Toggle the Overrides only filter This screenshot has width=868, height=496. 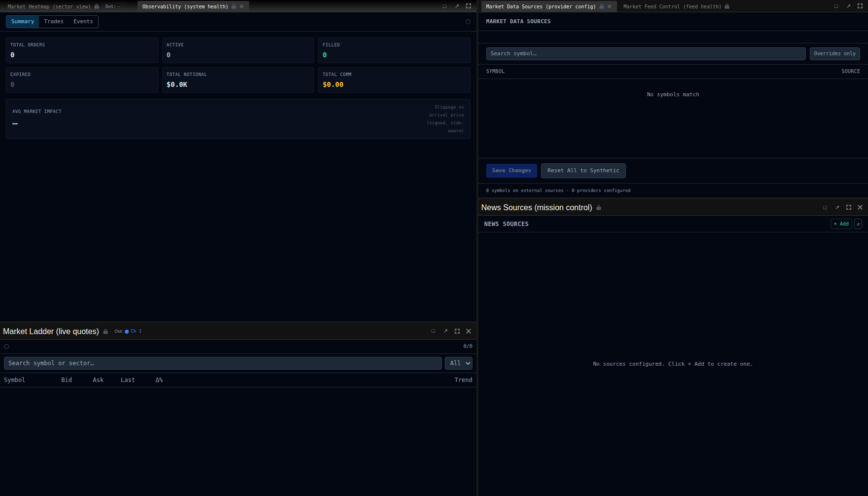point(834,54)
